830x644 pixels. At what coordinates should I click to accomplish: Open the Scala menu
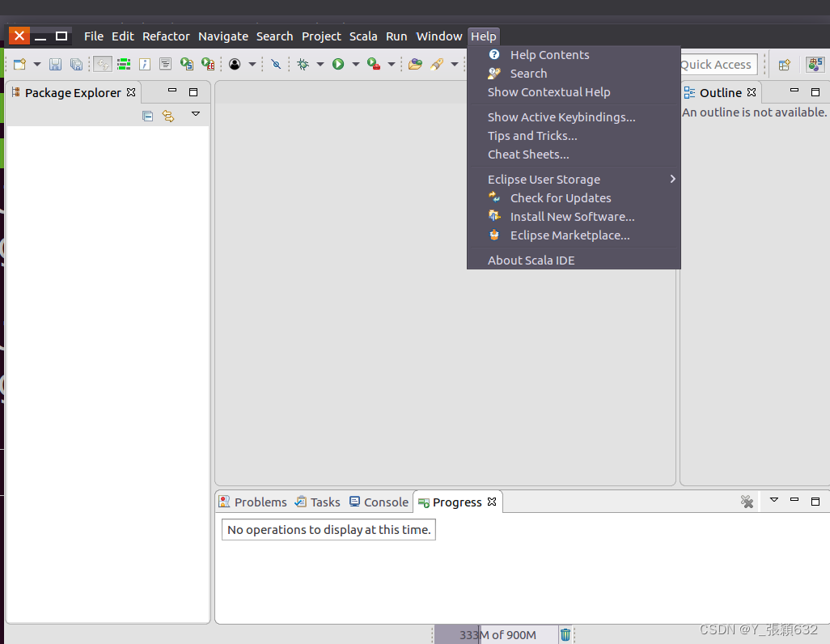click(363, 36)
